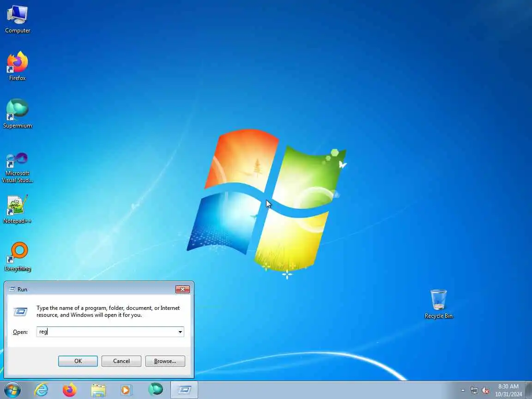Select the Microsoft Visual Studio shortcut

click(x=17, y=167)
